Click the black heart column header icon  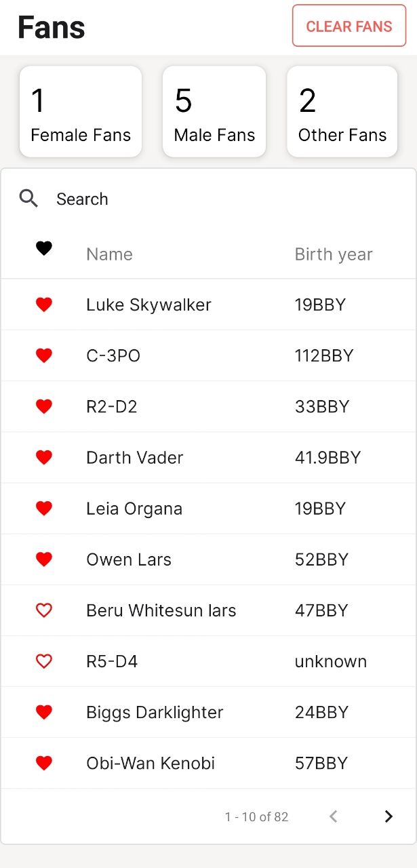click(43, 248)
